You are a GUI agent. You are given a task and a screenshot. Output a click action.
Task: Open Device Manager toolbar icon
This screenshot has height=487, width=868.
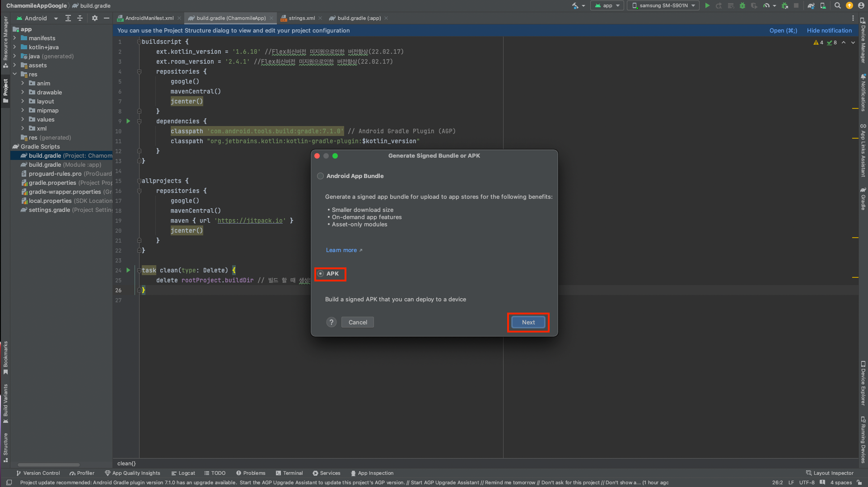tap(823, 5)
